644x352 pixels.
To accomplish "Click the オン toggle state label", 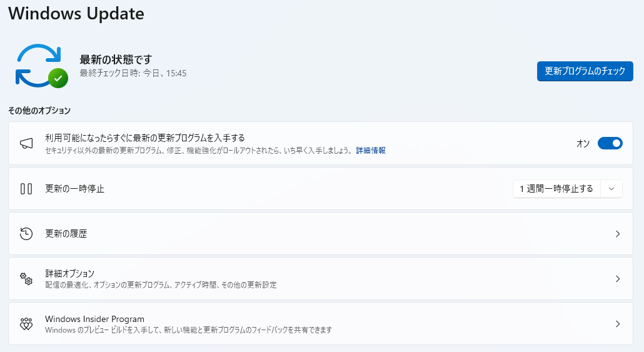I will coord(583,143).
